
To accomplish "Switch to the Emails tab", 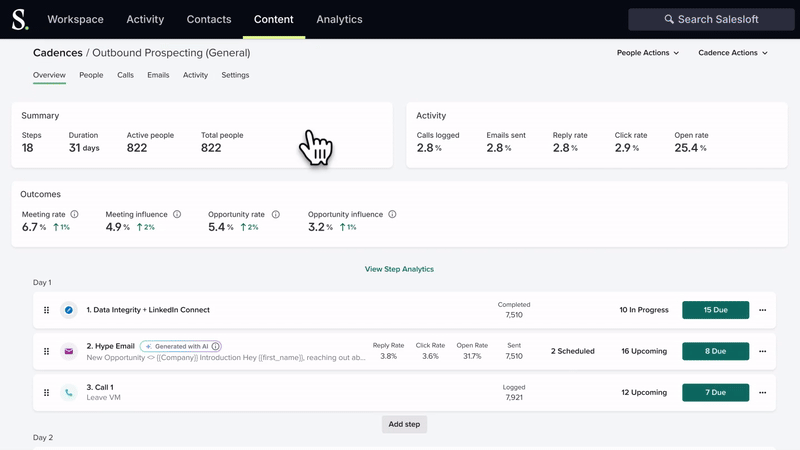I will pos(158,75).
